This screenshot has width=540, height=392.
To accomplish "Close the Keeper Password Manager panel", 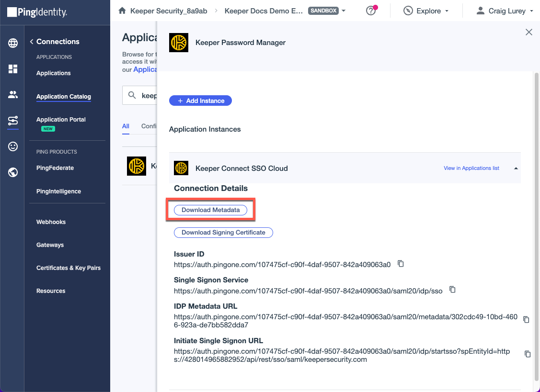I will pos(529,33).
